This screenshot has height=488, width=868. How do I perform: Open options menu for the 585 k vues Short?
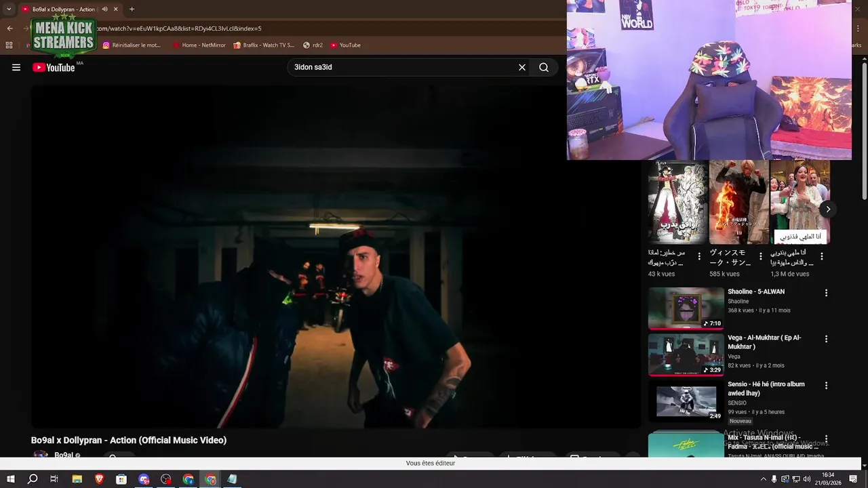(x=760, y=257)
